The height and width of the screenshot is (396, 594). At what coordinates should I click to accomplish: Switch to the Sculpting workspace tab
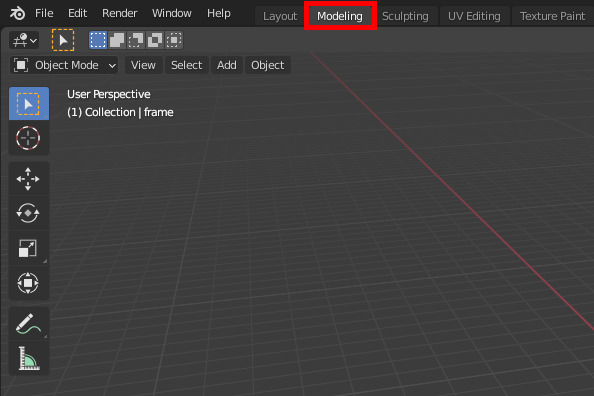click(x=405, y=16)
